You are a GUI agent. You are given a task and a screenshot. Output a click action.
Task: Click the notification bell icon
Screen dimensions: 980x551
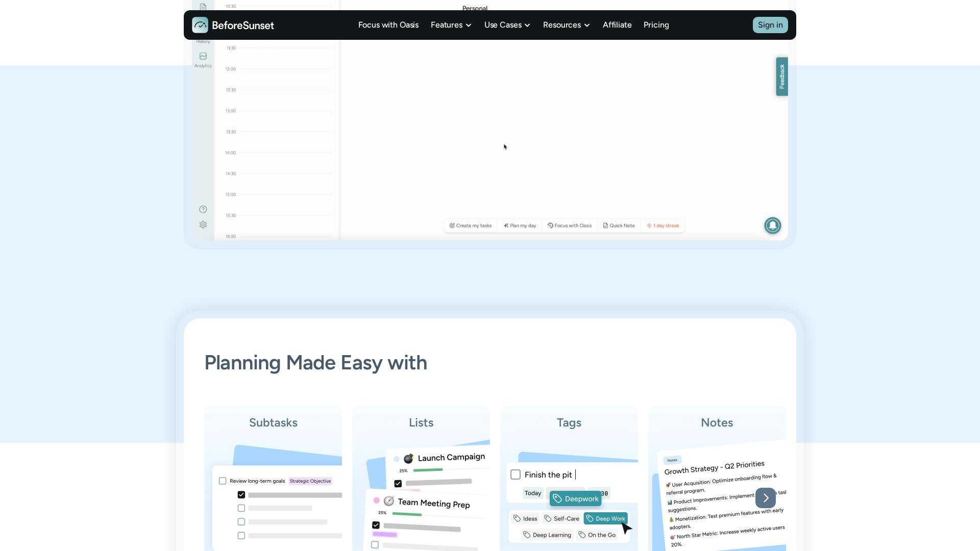click(772, 226)
